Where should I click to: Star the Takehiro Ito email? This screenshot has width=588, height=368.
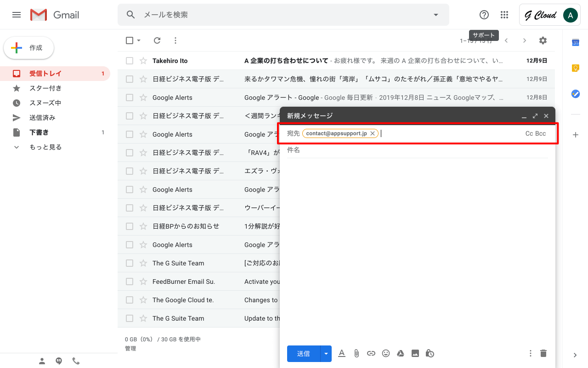(x=143, y=61)
